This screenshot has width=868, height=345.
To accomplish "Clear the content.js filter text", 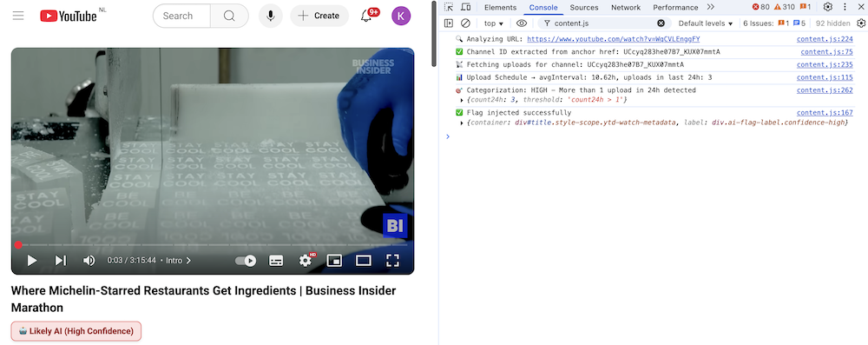I will point(661,23).
